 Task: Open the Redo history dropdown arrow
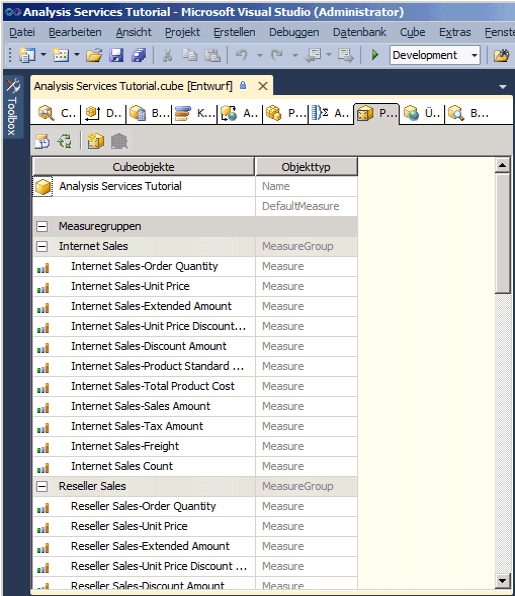(x=295, y=55)
